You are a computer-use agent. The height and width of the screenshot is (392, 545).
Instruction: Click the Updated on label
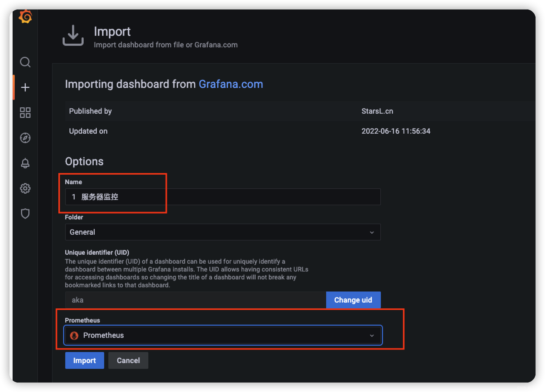click(x=88, y=131)
